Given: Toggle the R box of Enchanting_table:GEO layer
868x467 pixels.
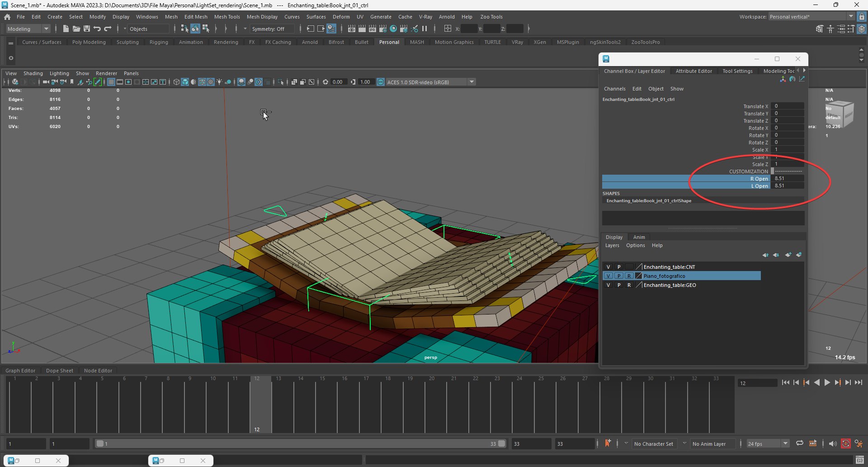Looking at the screenshot, I should coord(629,285).
